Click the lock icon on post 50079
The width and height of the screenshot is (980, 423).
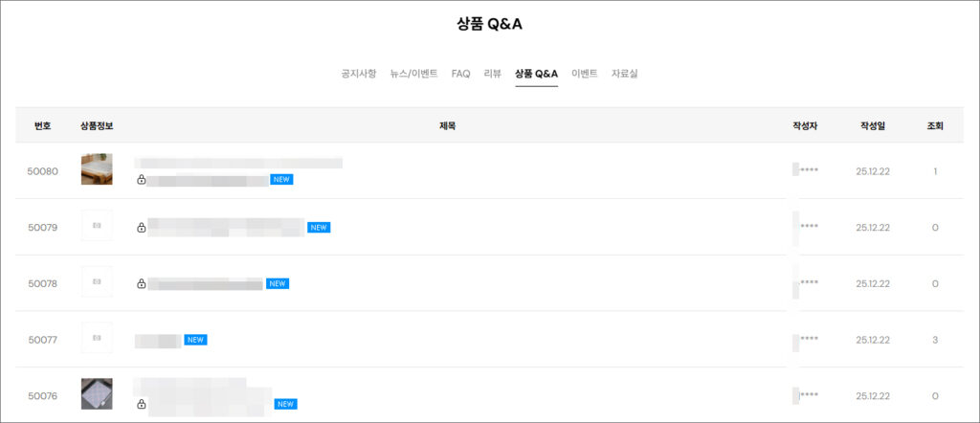pyautogui.click(x=142, y=228)
